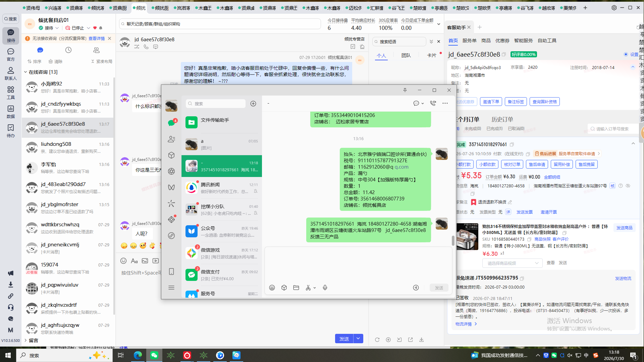Click the WeChat chat history scrollbar thumb
Image resolution: width=644 pixels, height=362 pixels.
point(453,240)
